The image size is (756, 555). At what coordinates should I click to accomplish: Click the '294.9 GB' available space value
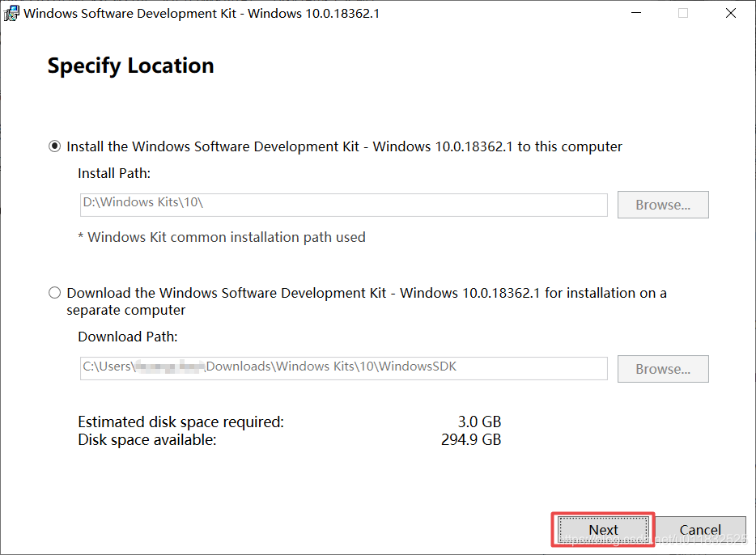tap(471, 440)
